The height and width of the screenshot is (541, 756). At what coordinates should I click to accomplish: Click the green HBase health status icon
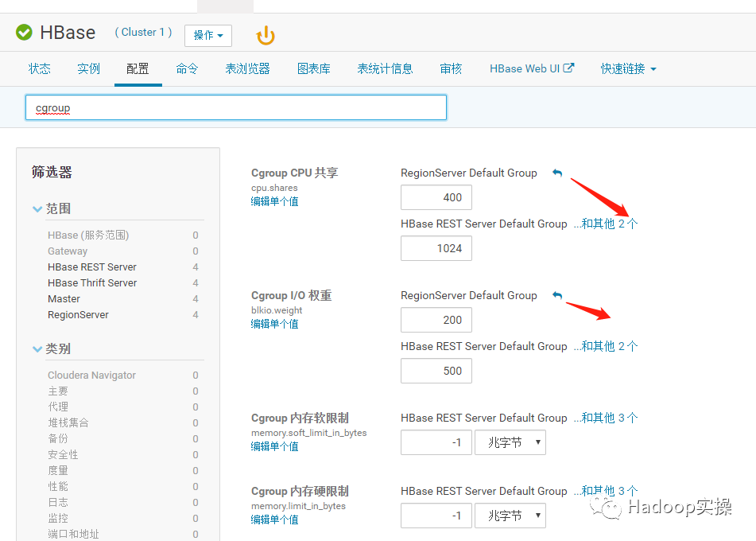[x=24, y=33]
